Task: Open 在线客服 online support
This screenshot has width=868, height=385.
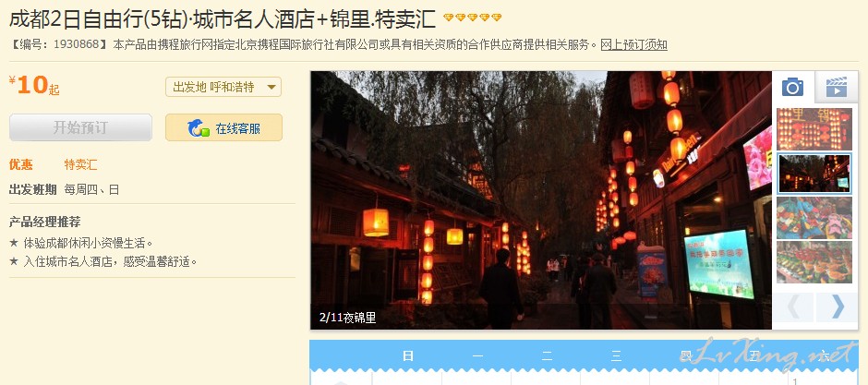Action: click(x=223, y=127)
